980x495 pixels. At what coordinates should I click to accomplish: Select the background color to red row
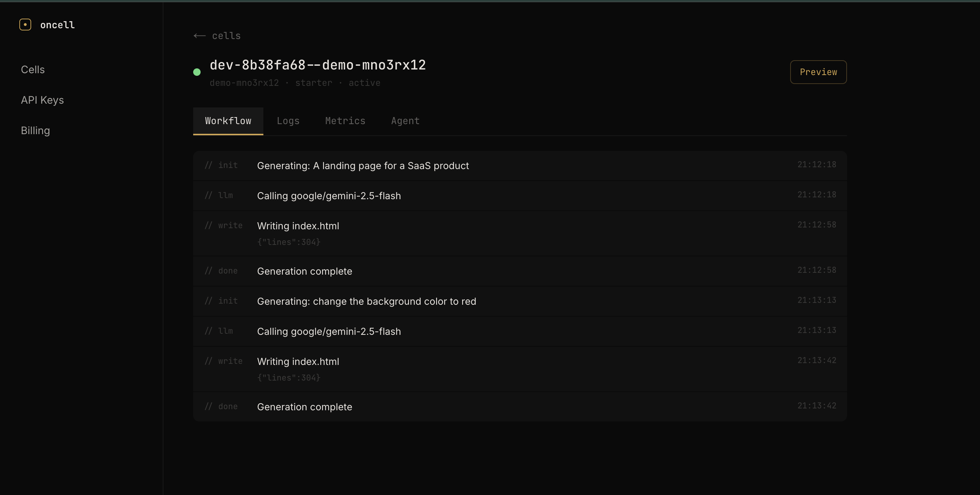pos(366,301)
